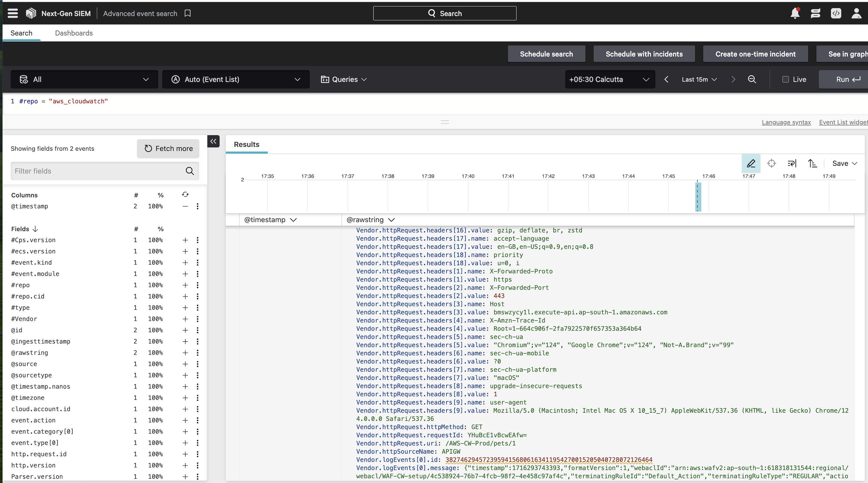Remove @timestamp column with minus
Image resolution: width=868 pixels, height=483 pixels.
tap(185, 206)
